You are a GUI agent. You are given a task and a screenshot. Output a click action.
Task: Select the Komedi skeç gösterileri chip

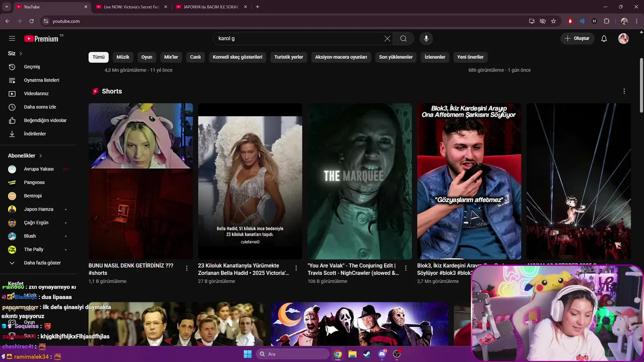(x=237, y=57)
